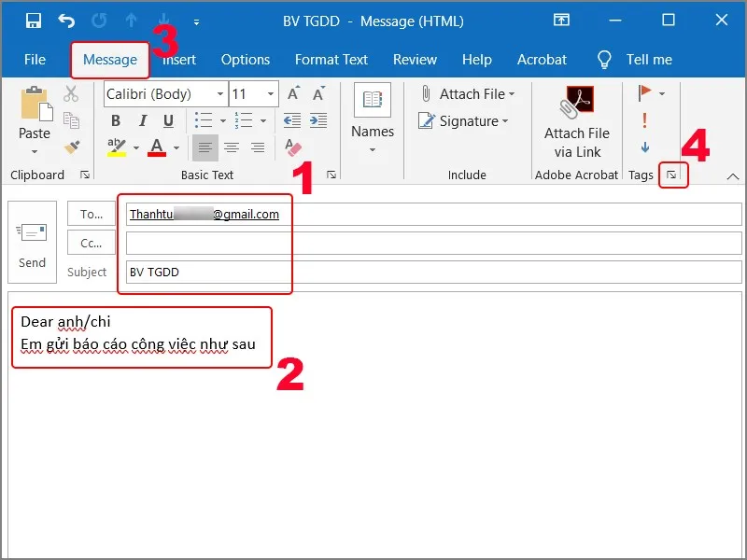This screenshot has height=560, width=747.
Task: Switch to the Insert tab
Action: pos(179,60)
